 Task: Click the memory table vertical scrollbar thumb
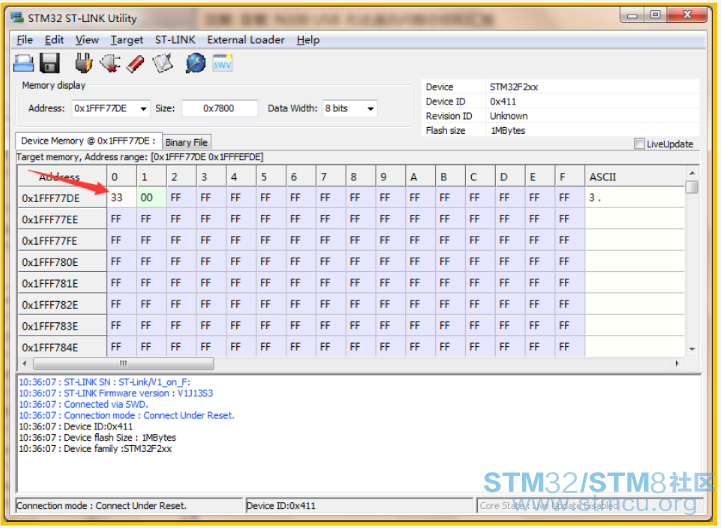[x=691, y=187]
